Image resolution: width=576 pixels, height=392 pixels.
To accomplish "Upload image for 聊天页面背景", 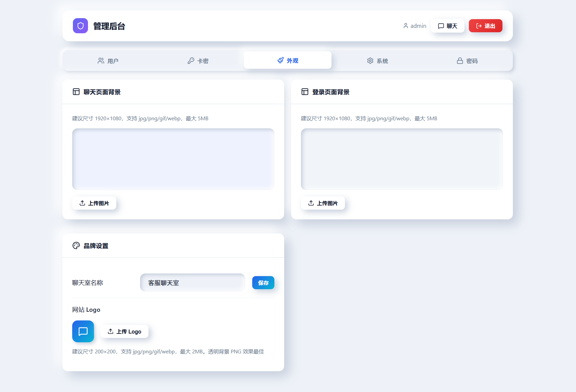I will point(94,203).
